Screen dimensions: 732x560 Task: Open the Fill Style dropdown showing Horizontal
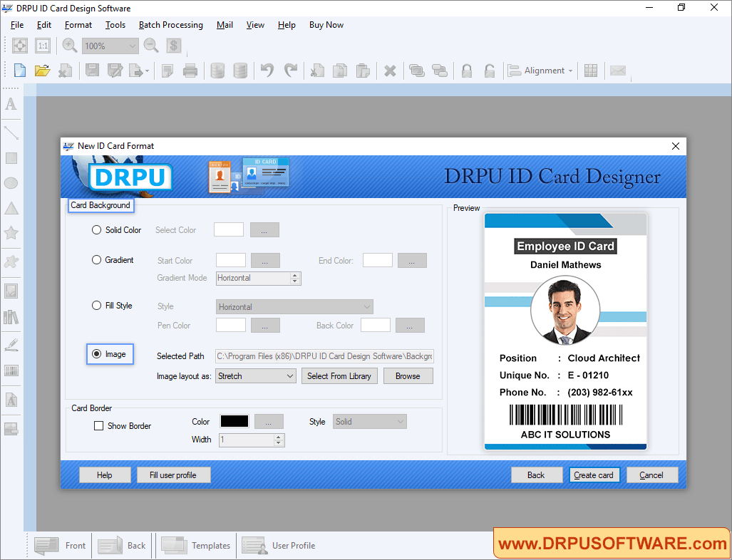pos(294,306)
